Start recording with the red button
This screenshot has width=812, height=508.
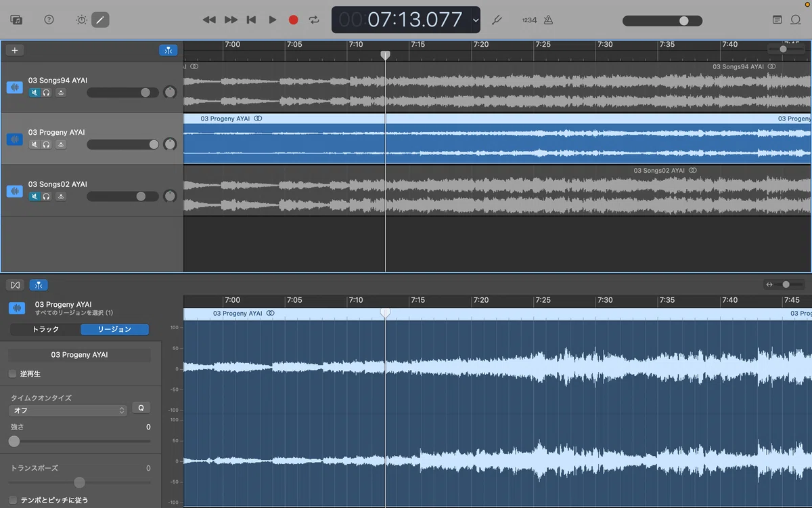point(293,20)
